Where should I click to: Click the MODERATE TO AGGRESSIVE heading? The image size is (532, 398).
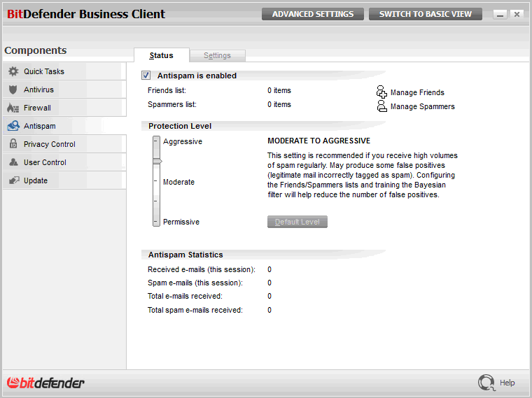319,141
